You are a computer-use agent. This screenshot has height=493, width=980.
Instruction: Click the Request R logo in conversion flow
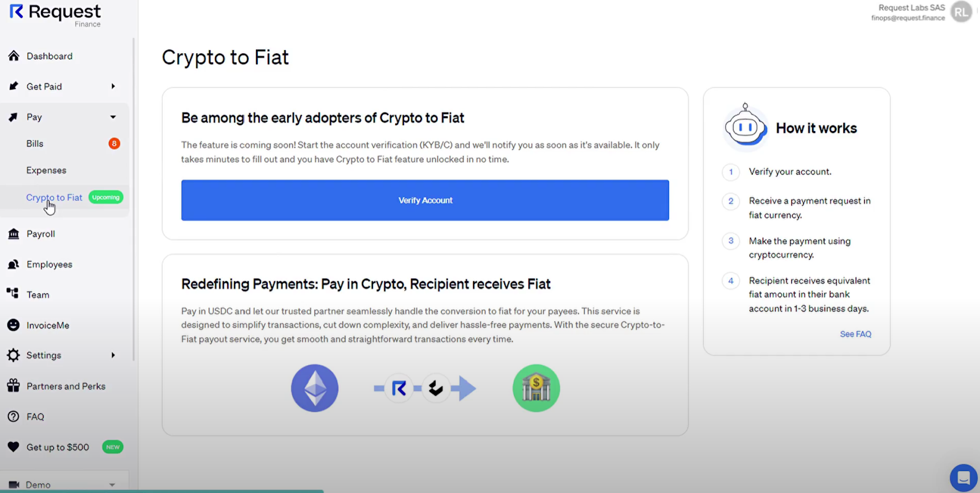(x=399, y=388)
